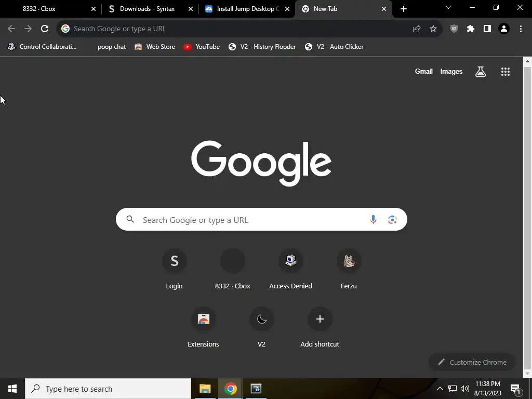Click the taskbar search box
This screenshot has width=532, height=399.
coord(108,389)
